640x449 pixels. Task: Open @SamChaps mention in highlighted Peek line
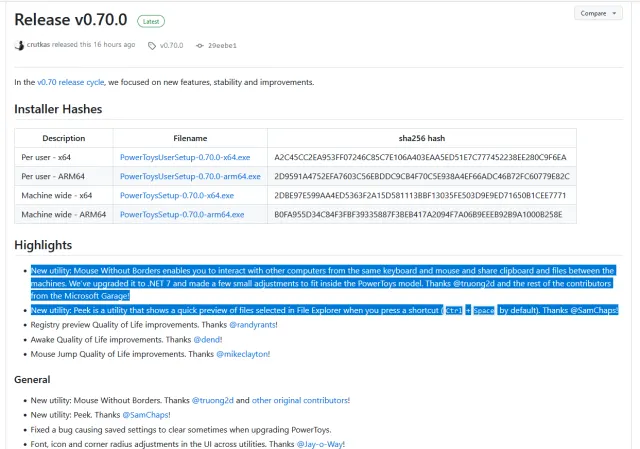[x=594, y=310]
